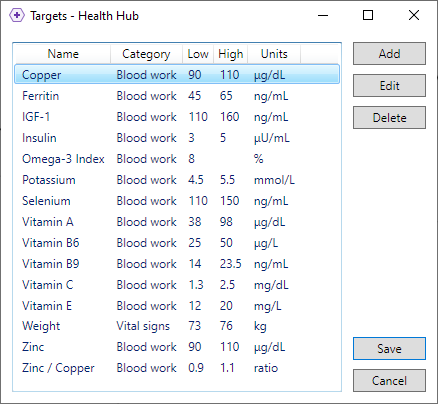
Task: Sort by the Name column header
Action: (x=63, y=54)
